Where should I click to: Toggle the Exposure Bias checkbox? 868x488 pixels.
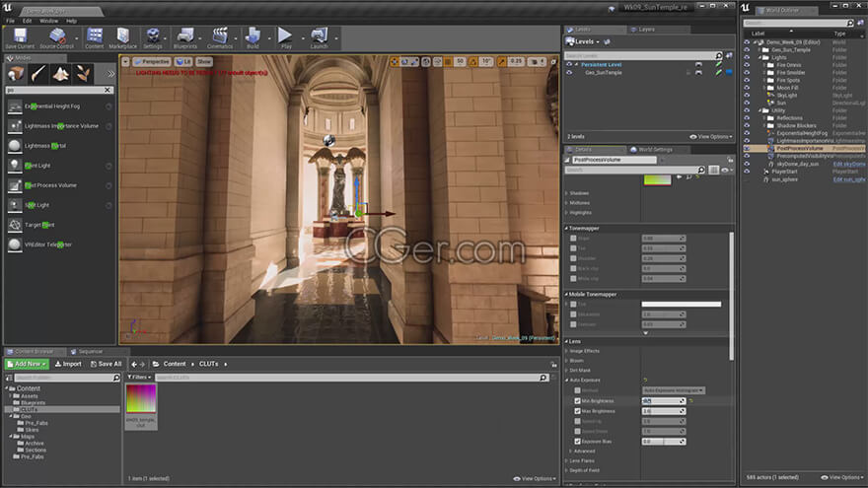click(577, 442)
